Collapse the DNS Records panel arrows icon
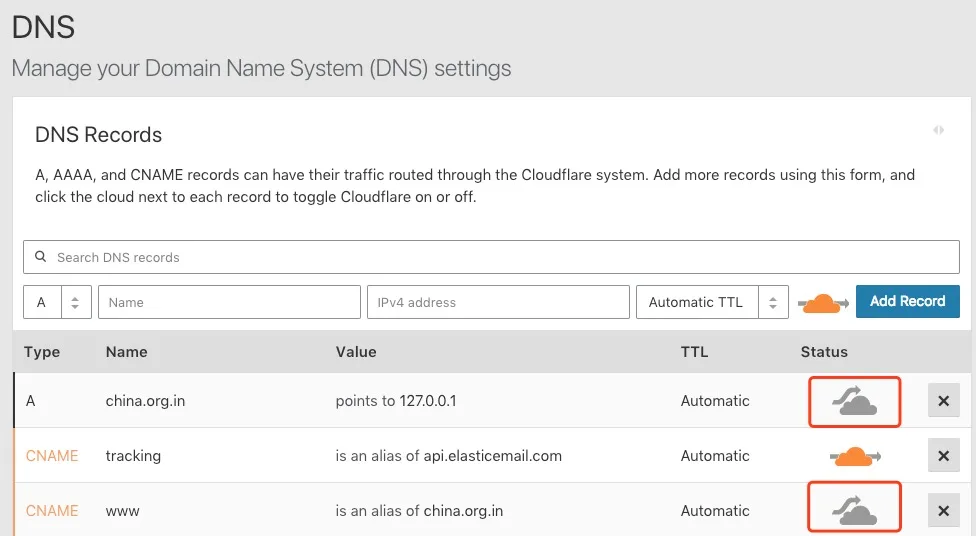 (939, 130)
